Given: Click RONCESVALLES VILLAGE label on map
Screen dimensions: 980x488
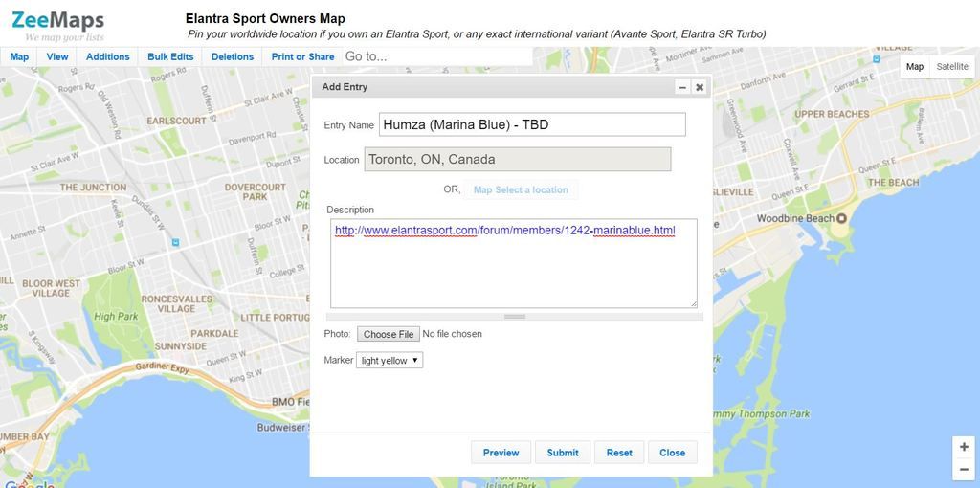Looking at the screenshot, I should 176,303.
